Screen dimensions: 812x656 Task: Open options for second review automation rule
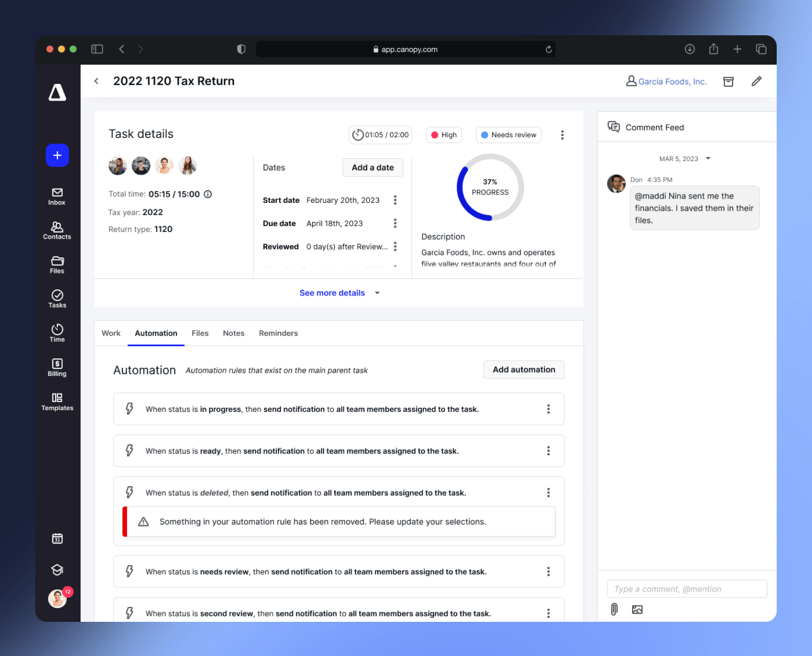click(548, 613)
